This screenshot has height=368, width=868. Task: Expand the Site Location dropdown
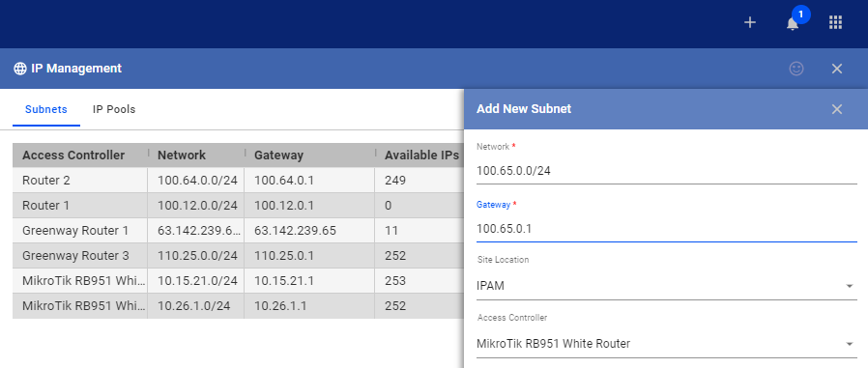(667, 286)
